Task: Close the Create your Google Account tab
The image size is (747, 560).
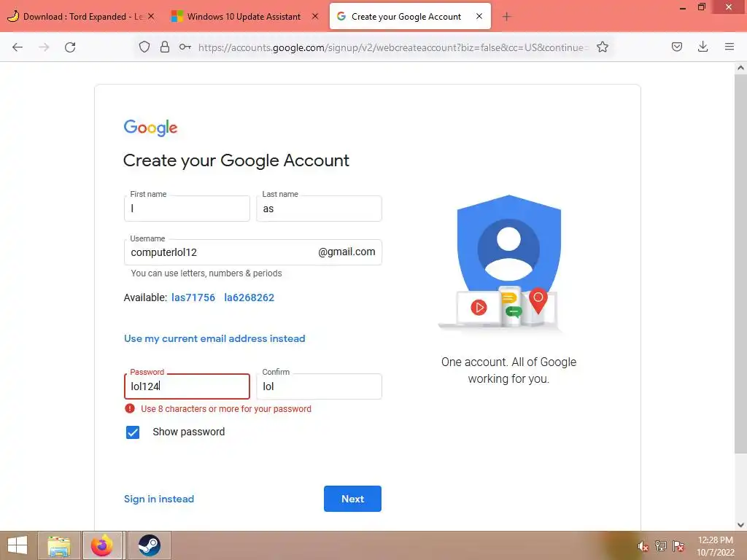Action: coord(479,16)
